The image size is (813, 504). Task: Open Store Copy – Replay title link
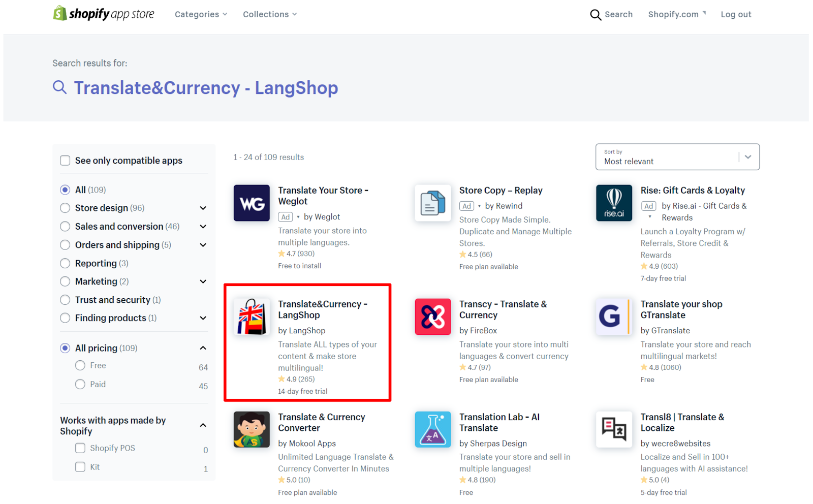coord(501,191)
